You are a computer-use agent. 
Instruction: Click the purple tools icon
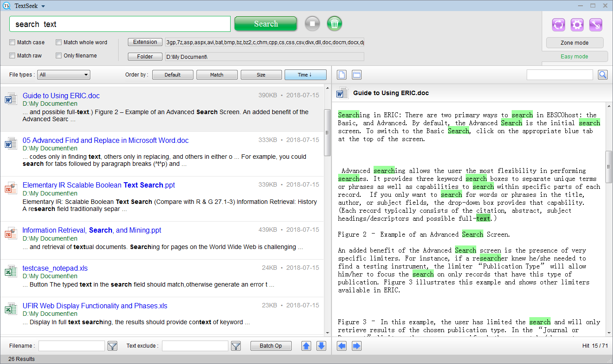pyautogui.click(x=596, y=25)
